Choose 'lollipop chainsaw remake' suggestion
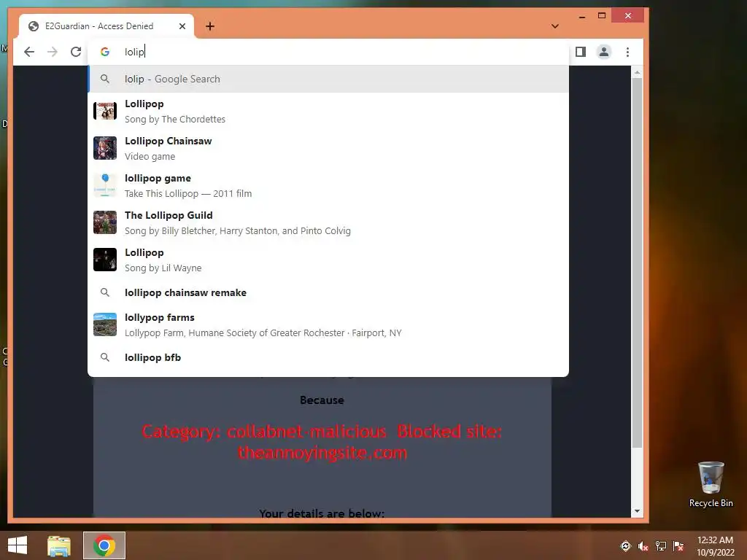 point(328,292)
